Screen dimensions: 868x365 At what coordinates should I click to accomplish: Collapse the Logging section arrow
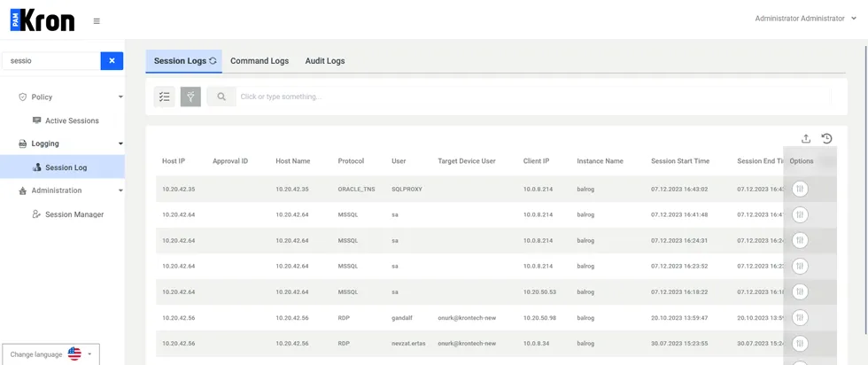point(120,144)
